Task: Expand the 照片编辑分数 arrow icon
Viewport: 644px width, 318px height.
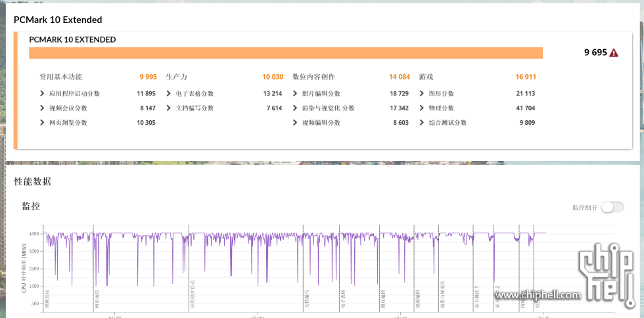Action: tap(295, 94)
